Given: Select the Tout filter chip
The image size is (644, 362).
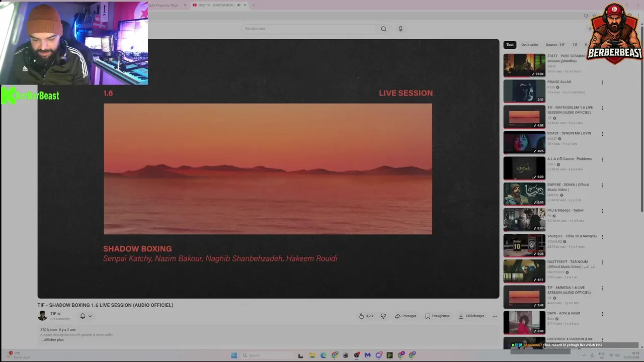Looking at the screenshot, I should click(x=510, y=45).
